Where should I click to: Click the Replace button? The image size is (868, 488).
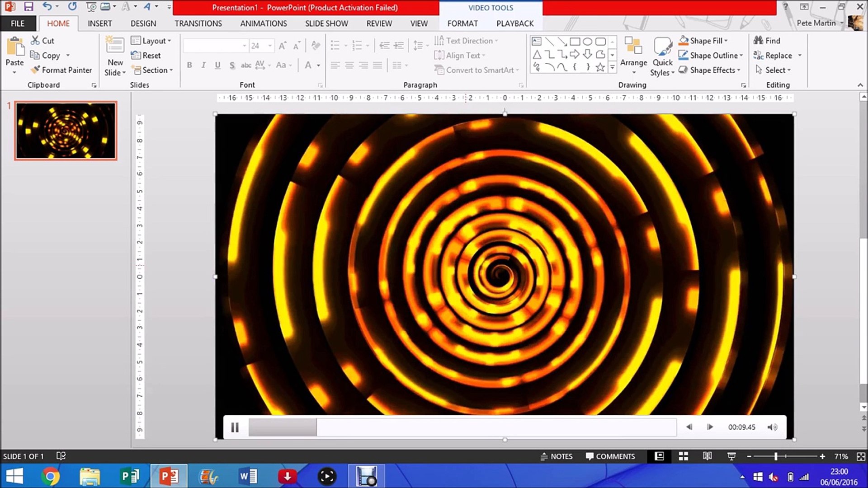coord(778,56)
